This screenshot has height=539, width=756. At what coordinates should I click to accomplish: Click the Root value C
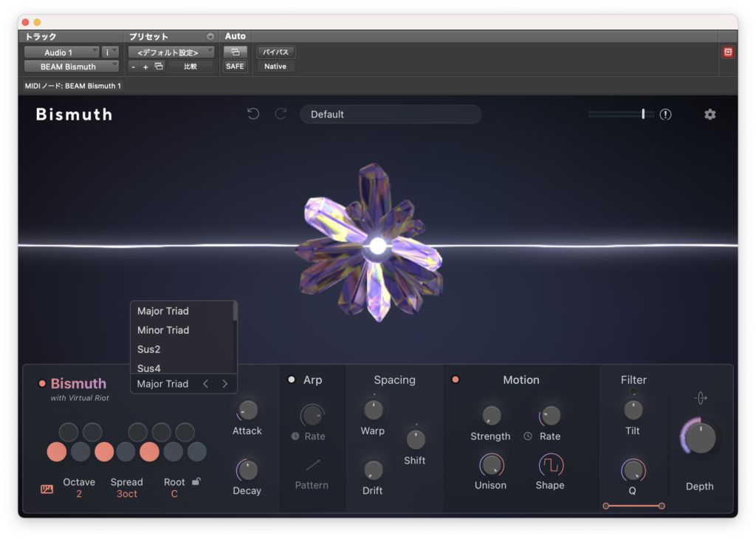[x=174, y=494]
